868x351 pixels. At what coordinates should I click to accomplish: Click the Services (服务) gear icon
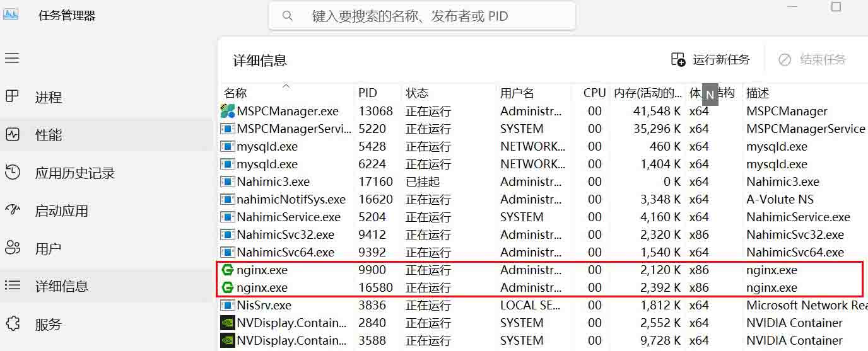click(12, 324)
